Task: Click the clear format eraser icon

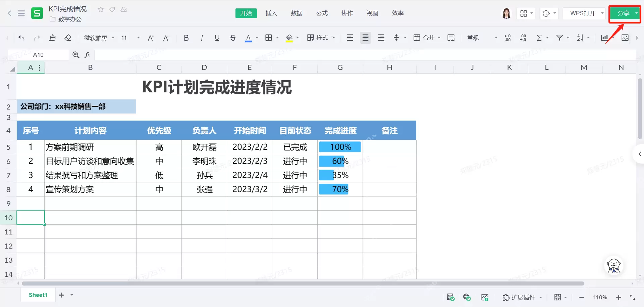Action: pyautogui.click(x=68, y=38)
